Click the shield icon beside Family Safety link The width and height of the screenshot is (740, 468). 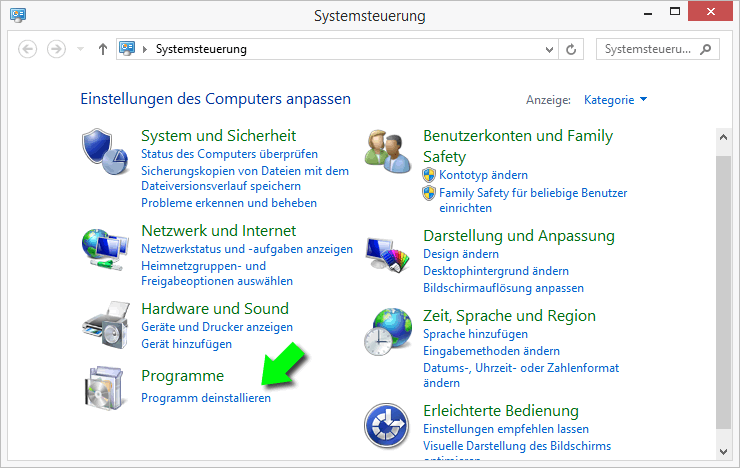pos(429,193)
